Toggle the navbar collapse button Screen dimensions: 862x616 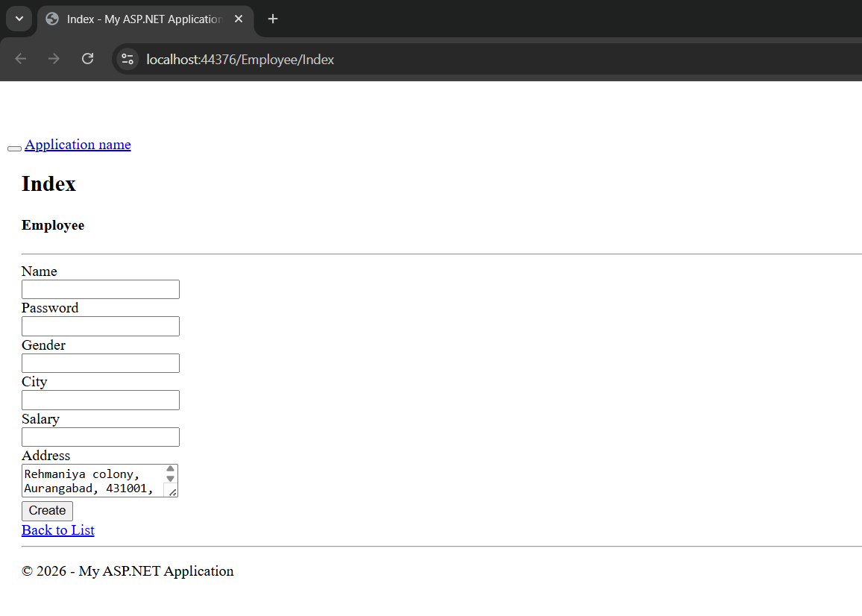click(14, 148)
